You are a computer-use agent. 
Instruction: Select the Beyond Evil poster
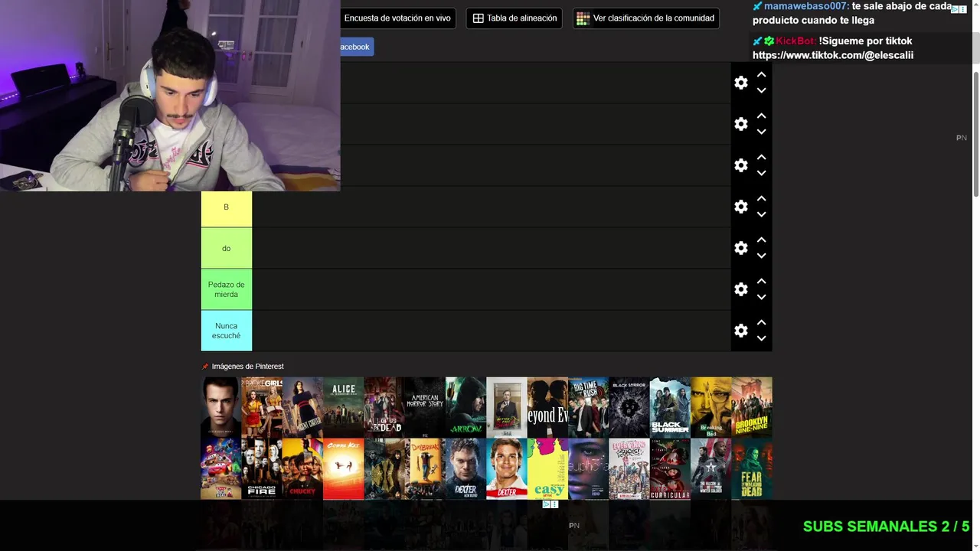click(547, 407)
